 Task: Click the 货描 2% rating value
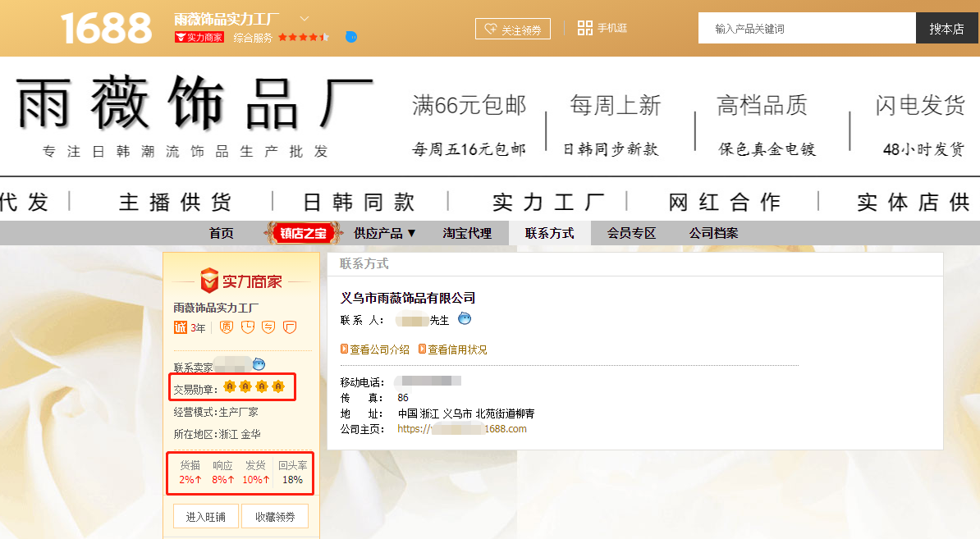click(x=190, y=480)
